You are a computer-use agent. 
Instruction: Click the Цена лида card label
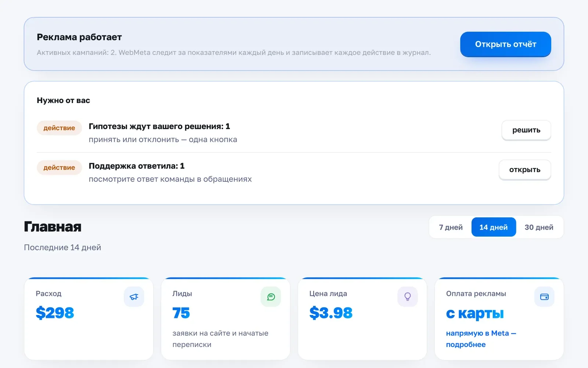pos(328,294)
